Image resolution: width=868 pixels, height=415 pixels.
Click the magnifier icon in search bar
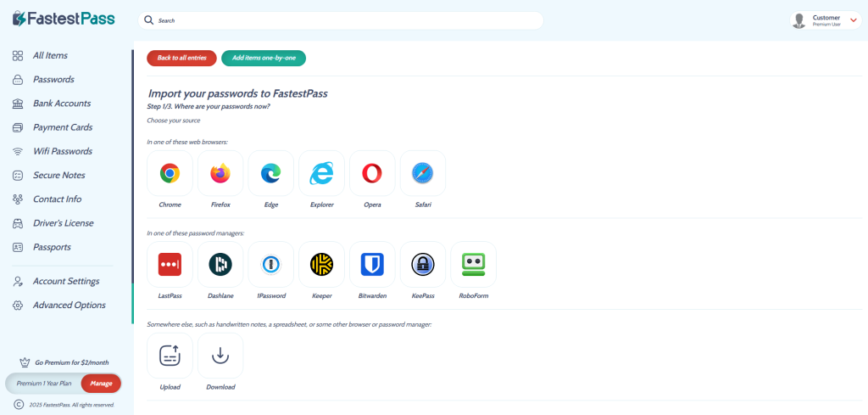[x=148, y=20]
